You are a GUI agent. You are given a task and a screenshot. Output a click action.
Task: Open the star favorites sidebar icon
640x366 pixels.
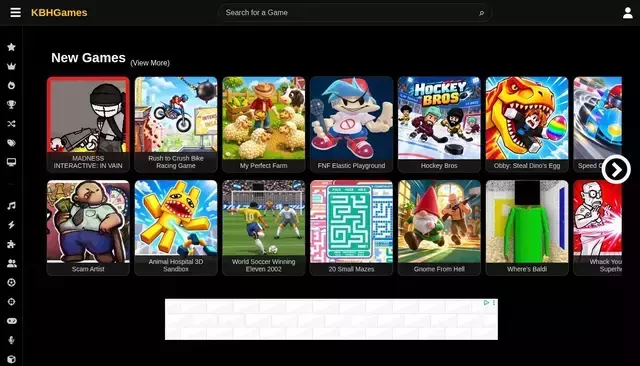tap(11, 47)
